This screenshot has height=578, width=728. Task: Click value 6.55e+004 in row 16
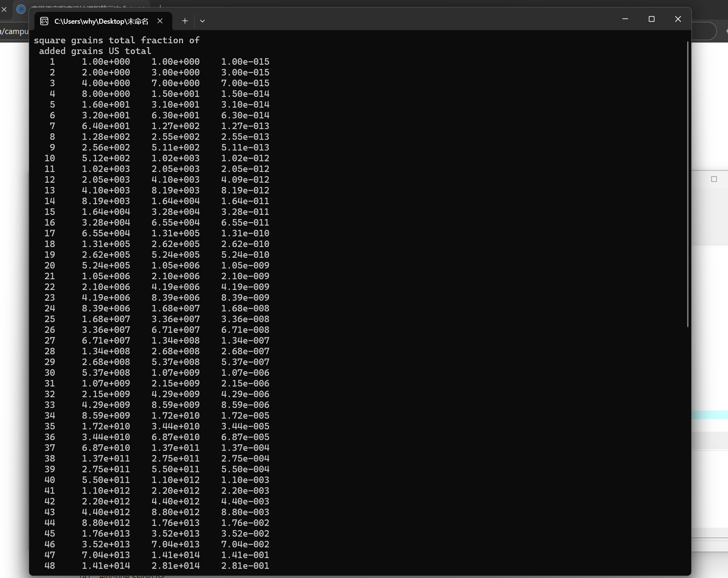coord(176,223)
